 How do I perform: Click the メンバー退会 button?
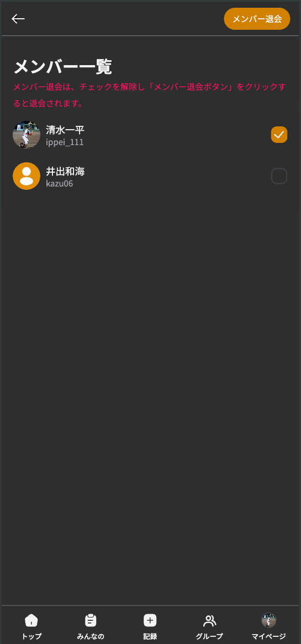click(x=257, y=19)
